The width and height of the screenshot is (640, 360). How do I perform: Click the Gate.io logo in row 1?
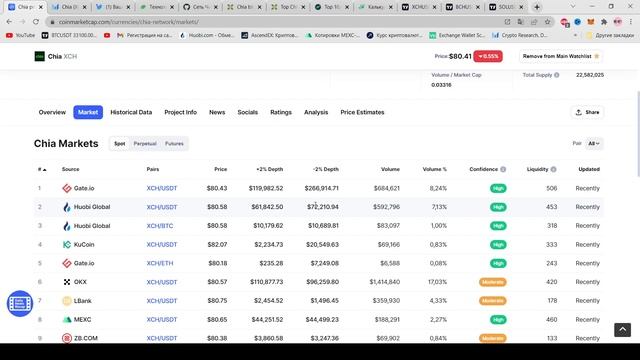(67, 188)
